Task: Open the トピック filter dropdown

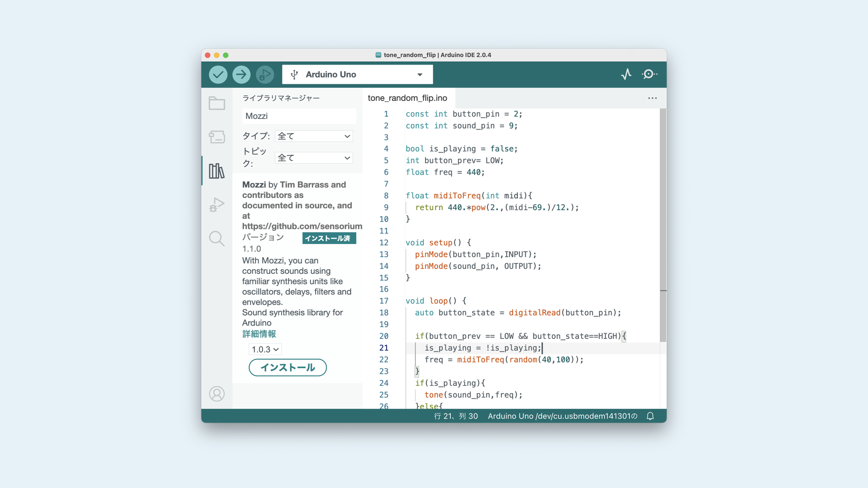Action: [314, 158]
